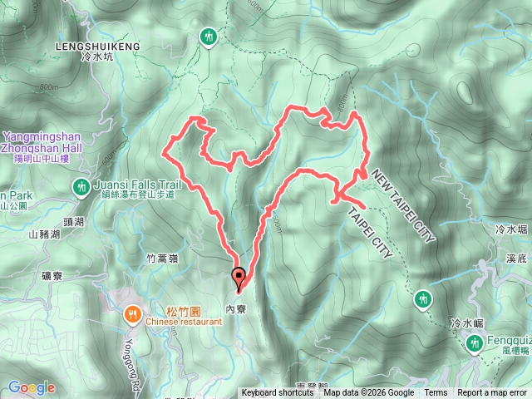Click the black end-point pin at 內寮

(x=239, y=278)
